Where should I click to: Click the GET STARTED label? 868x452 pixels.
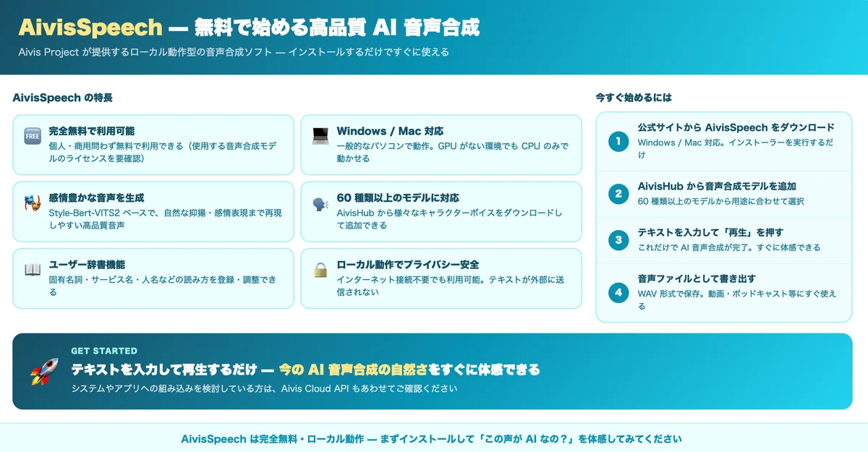pyautogui.click(x=104, y=351)
